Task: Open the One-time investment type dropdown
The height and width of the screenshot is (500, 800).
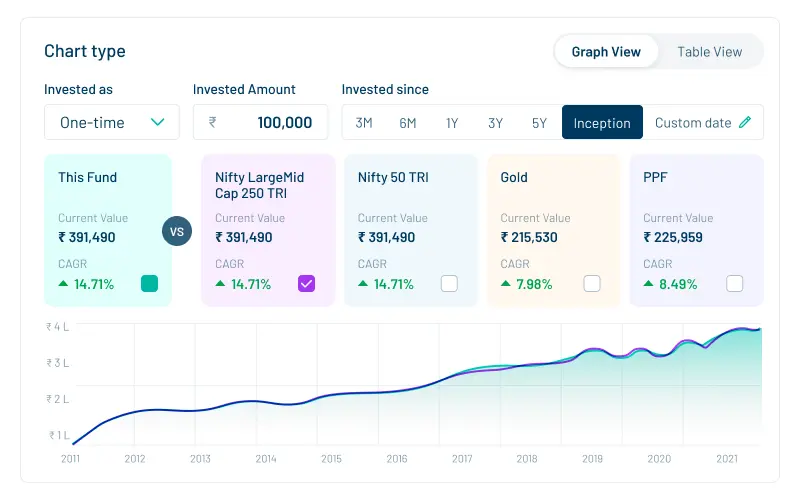Action: pos(111,123)
